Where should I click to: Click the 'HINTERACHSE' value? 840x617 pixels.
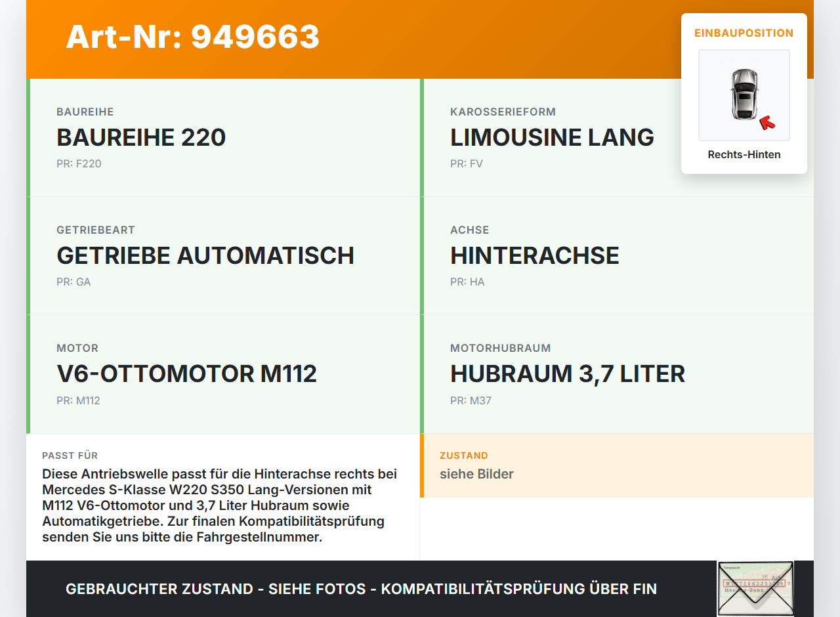coord(535,255)
